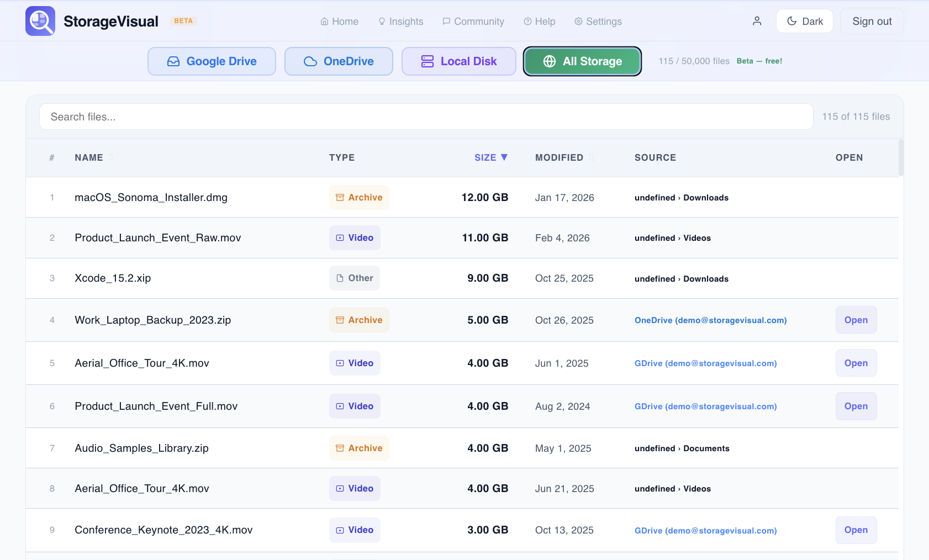Click the 5.00 GB size value
The width and height of the screenshot is (929, 560).
(x=488, y=320)
